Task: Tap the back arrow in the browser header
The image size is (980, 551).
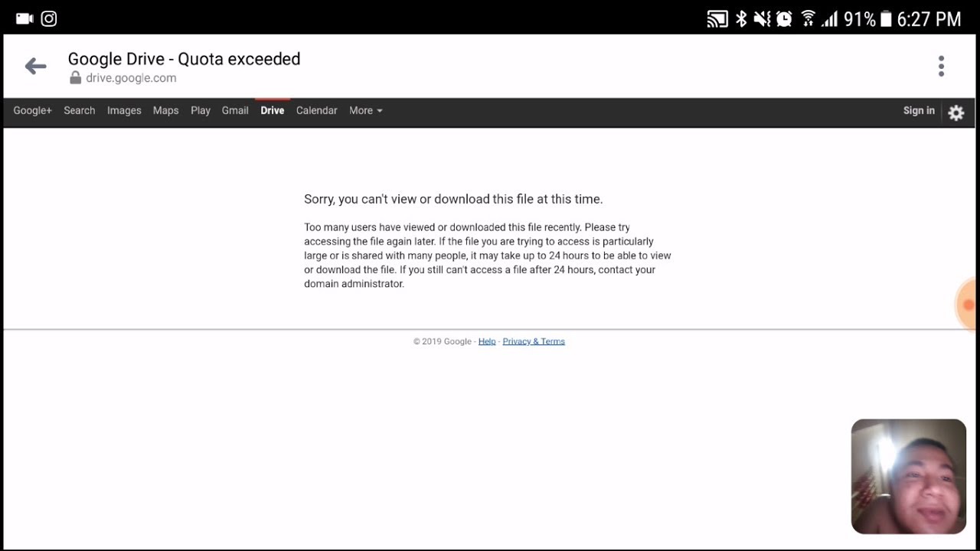Action: click(x=35, y=67)
